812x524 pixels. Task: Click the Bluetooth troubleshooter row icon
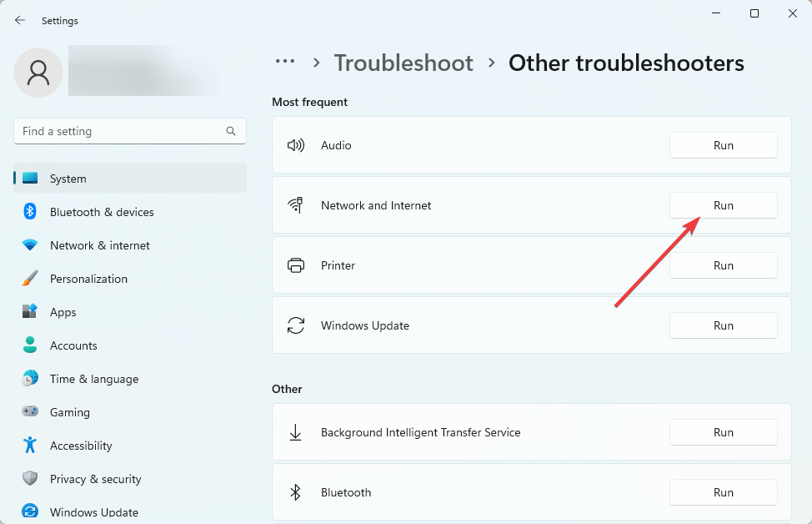(295, 492)
